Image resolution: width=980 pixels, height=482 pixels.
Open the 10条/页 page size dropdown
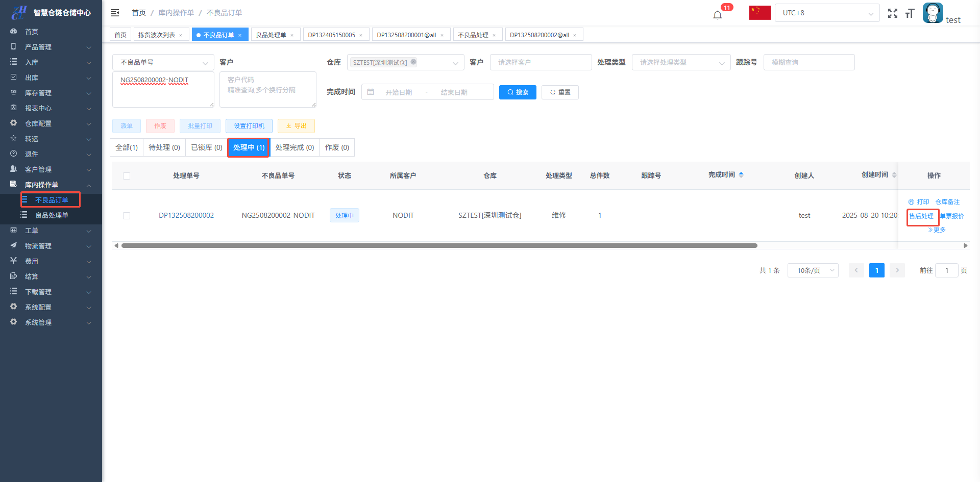813,270
